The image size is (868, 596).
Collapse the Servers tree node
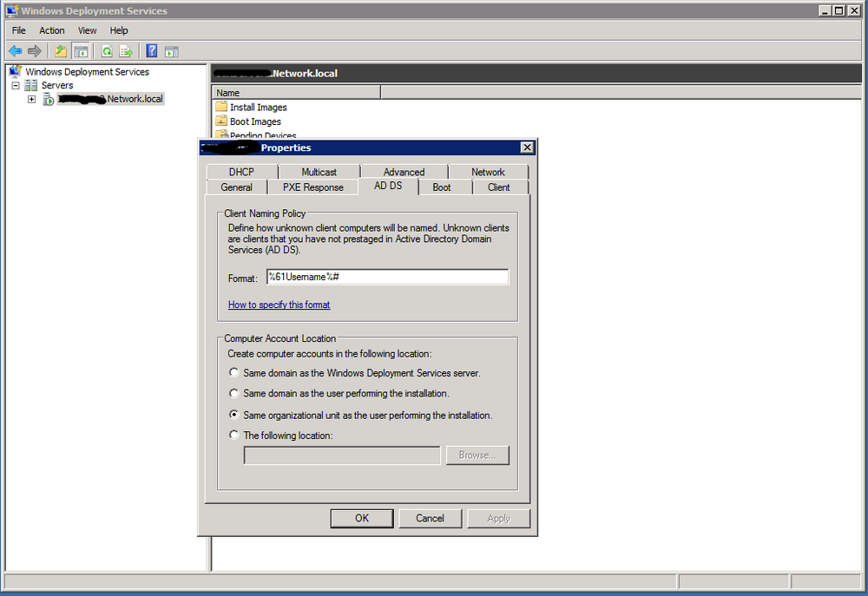click(x=16, y=85)
